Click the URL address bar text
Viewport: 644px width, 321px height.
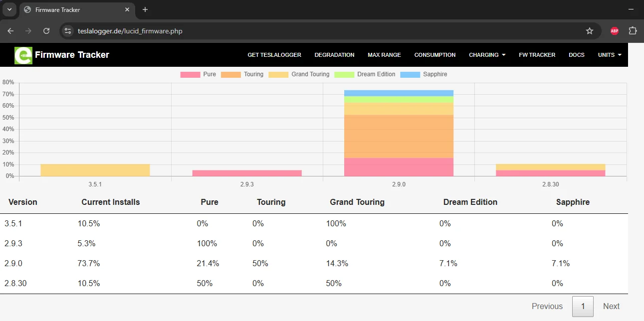point(130,31)
